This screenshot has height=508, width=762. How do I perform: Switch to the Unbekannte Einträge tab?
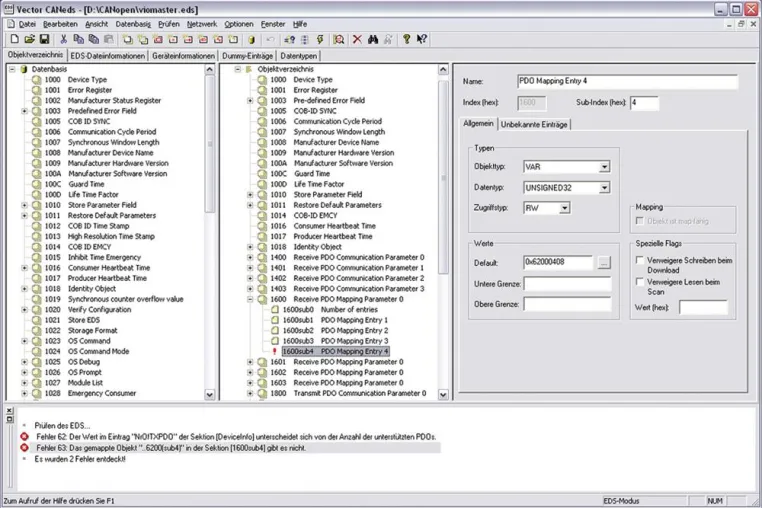pyautogui.click(x=534, y=124)
